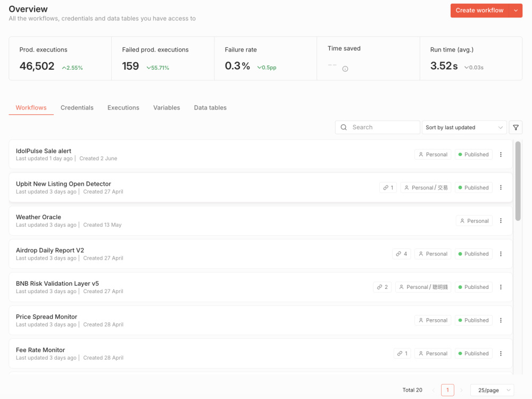
Task: Open options menu for BNB Risk Validation Layer v5
Action: 501,287
